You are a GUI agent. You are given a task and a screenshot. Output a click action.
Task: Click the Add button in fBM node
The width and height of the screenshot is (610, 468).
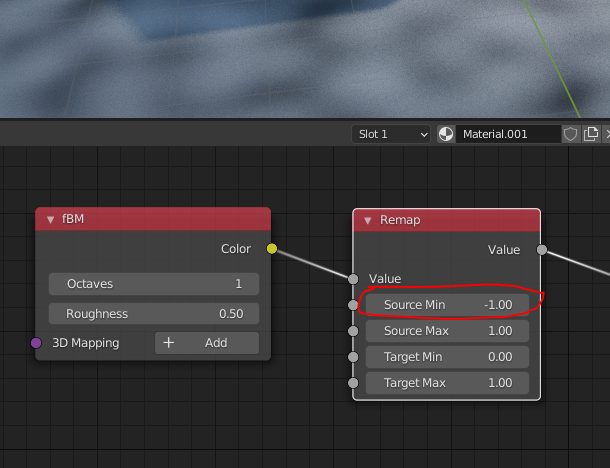click(x=206, y=343)
